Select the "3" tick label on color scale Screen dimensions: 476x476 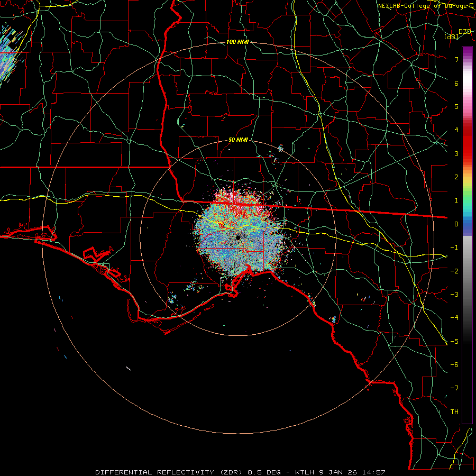456,153
